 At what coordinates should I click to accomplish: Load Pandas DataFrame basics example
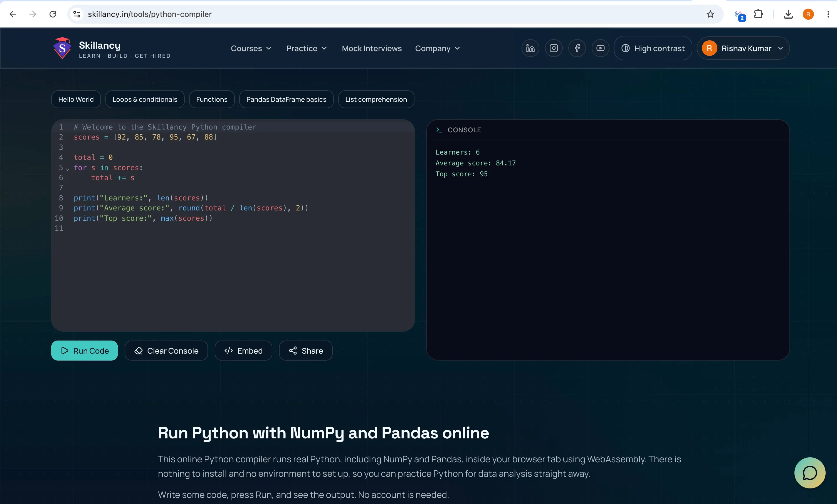pyautogui.click(x=286, y=99)
